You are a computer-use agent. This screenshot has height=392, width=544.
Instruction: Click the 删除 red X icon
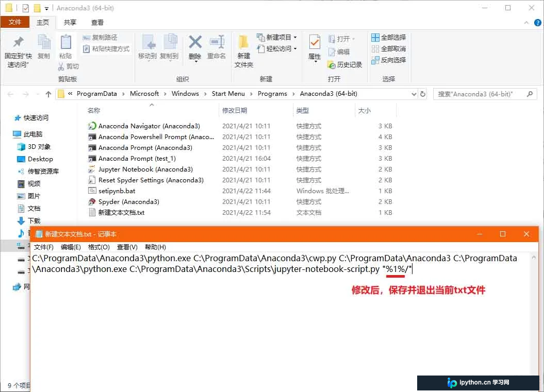(195, 42)
